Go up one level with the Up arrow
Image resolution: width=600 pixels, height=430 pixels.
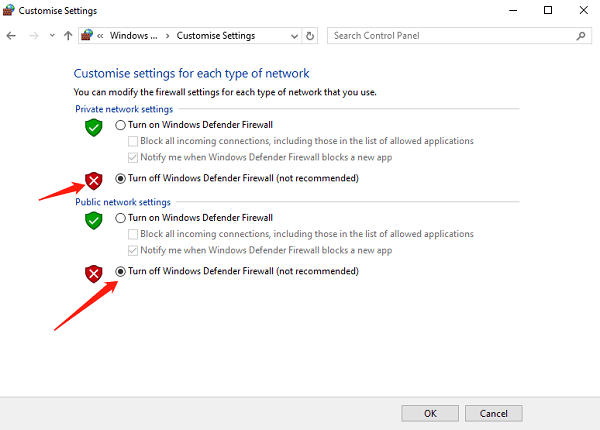click(68, 36)
